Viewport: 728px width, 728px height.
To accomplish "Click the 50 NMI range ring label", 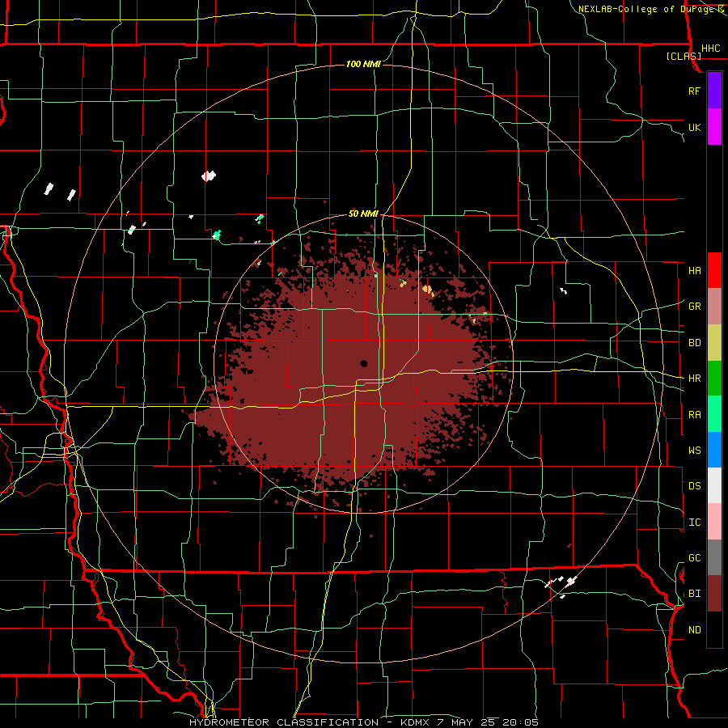I will (x=363, y=214).
